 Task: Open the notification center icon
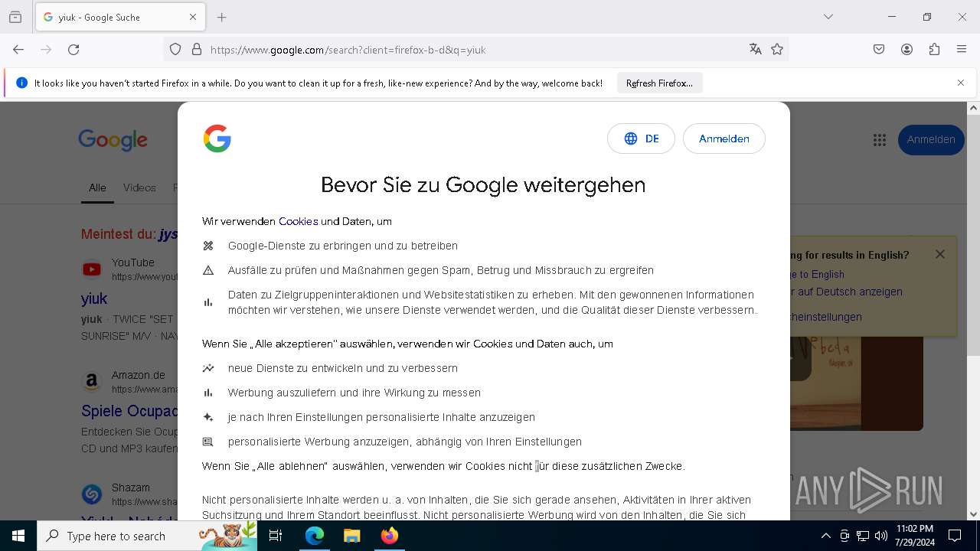[955, 536]
